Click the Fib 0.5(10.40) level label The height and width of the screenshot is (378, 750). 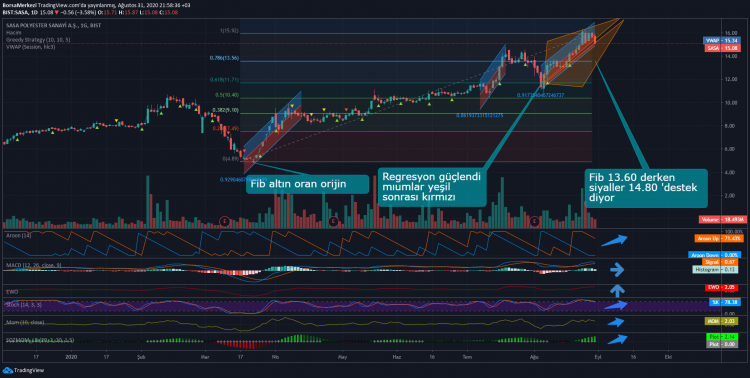click(x=227, y=95)
